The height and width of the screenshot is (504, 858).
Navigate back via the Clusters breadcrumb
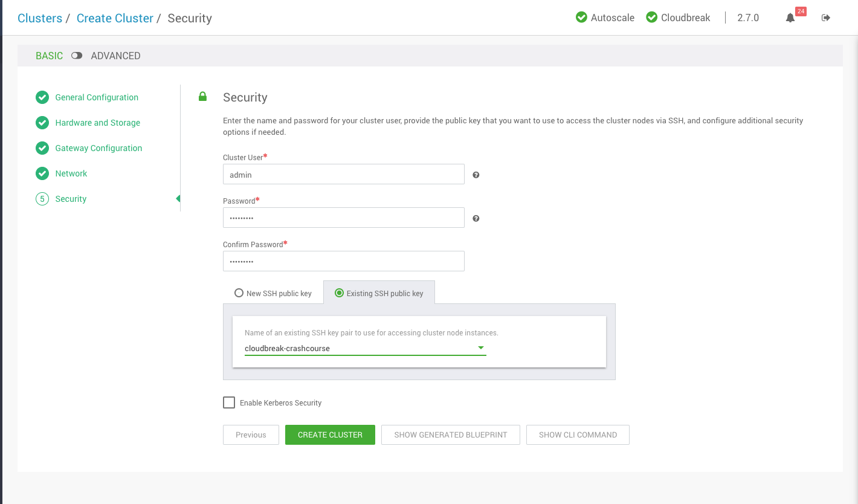coord(40,18)
